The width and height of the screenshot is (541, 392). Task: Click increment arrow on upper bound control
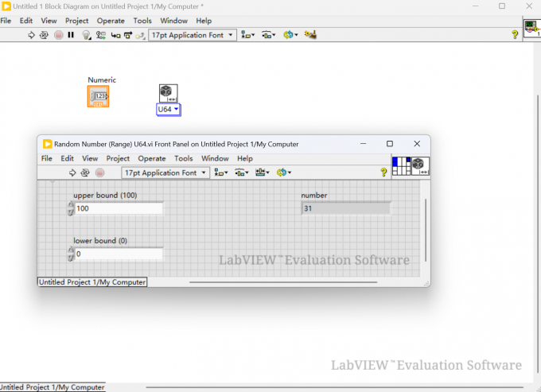71,205
